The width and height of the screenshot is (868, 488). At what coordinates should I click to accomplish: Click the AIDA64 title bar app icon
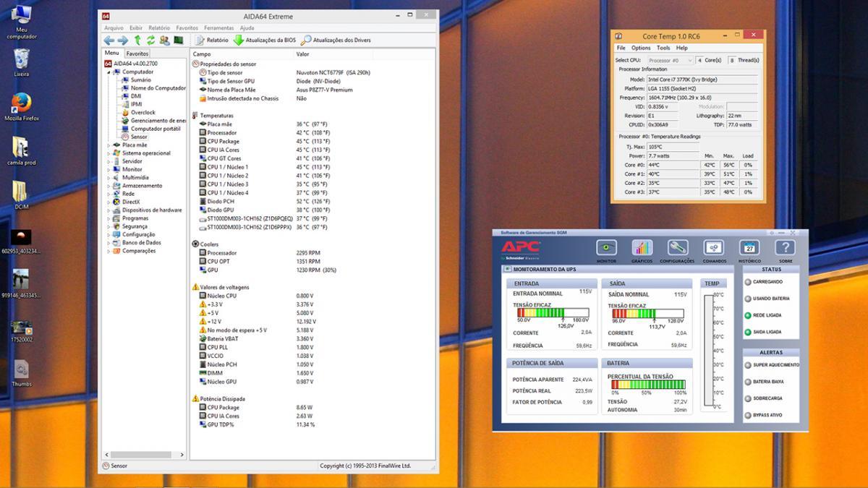[x=106, y=16]
